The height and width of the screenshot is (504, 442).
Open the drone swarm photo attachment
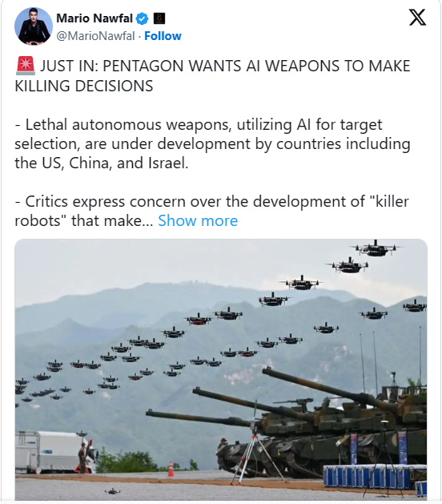point(221,369)
